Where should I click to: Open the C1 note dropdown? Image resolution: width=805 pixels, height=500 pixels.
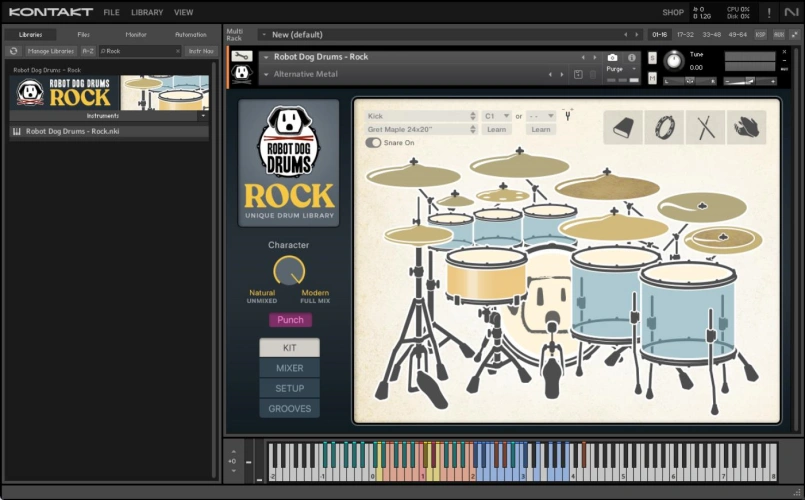click(496, 116)
